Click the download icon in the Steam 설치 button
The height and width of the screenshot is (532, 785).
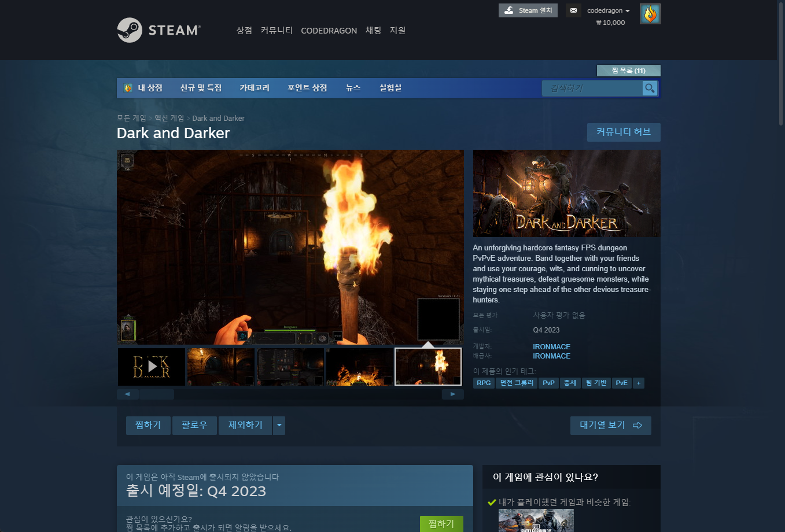click(x=508, y=10)
